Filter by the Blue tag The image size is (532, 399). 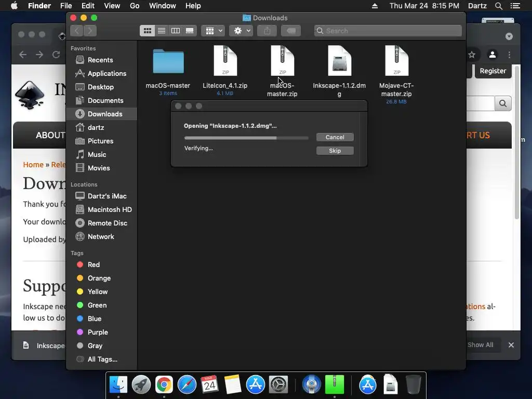101,319
